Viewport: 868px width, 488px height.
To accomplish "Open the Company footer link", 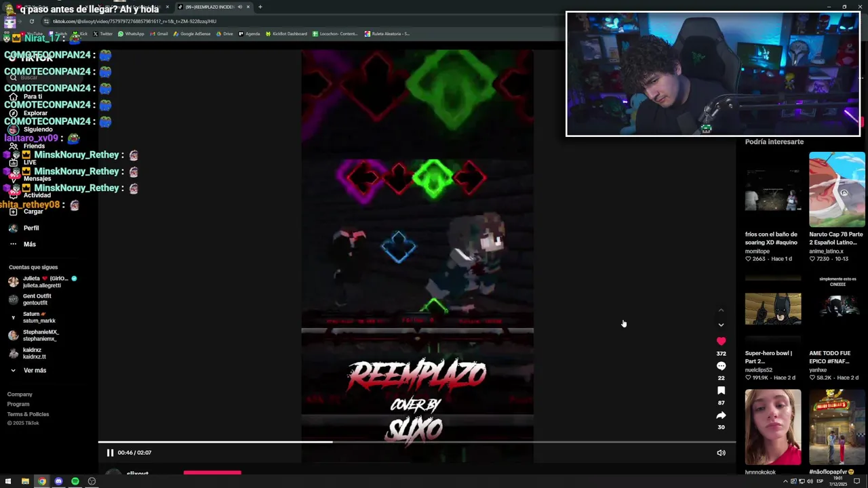I will (x=20, y=394).
